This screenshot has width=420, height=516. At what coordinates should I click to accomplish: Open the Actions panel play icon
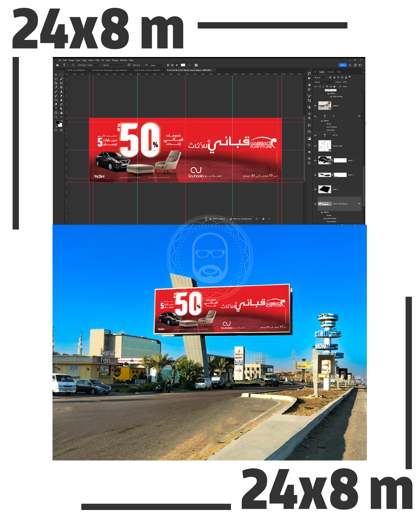click(309, 78)
